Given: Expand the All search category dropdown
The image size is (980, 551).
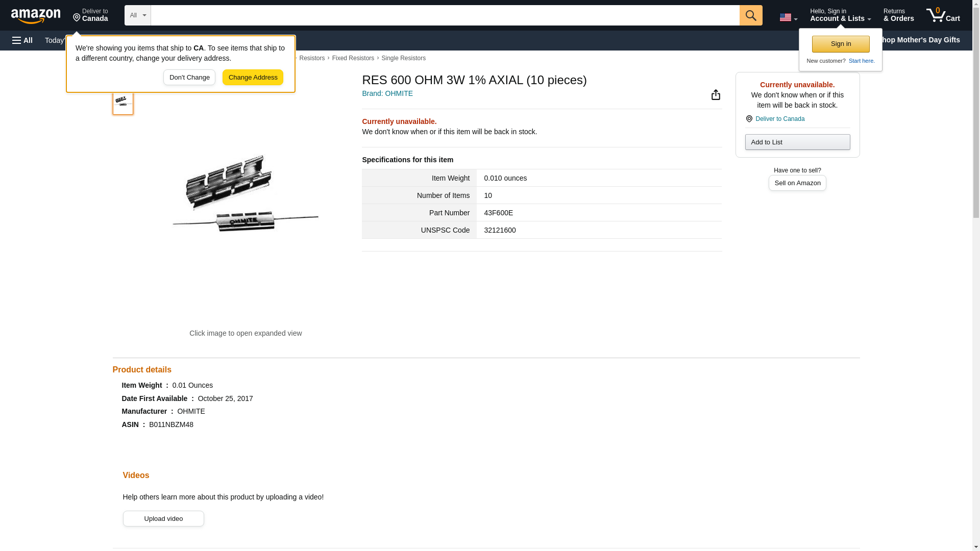Looking at the screenshot, I should [137, 15].
